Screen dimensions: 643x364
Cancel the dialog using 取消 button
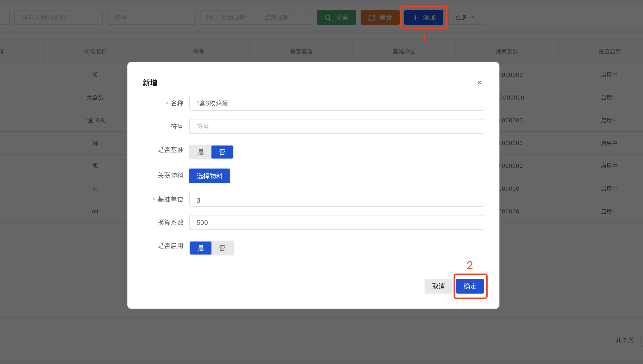tap(438, 286)
